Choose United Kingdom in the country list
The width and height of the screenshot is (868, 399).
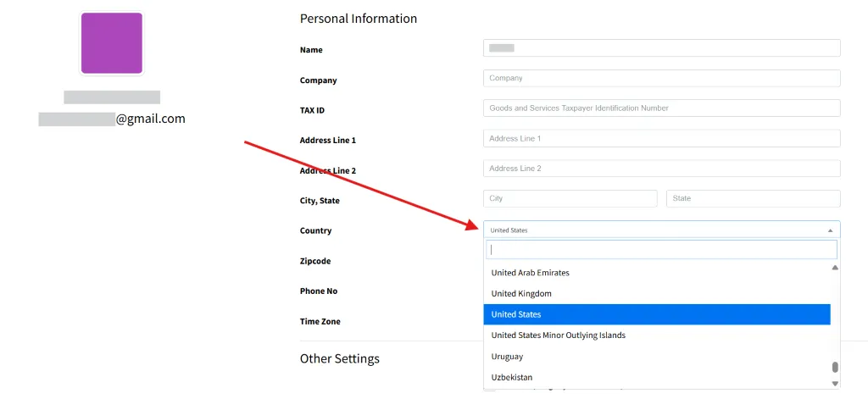(521, 294)
